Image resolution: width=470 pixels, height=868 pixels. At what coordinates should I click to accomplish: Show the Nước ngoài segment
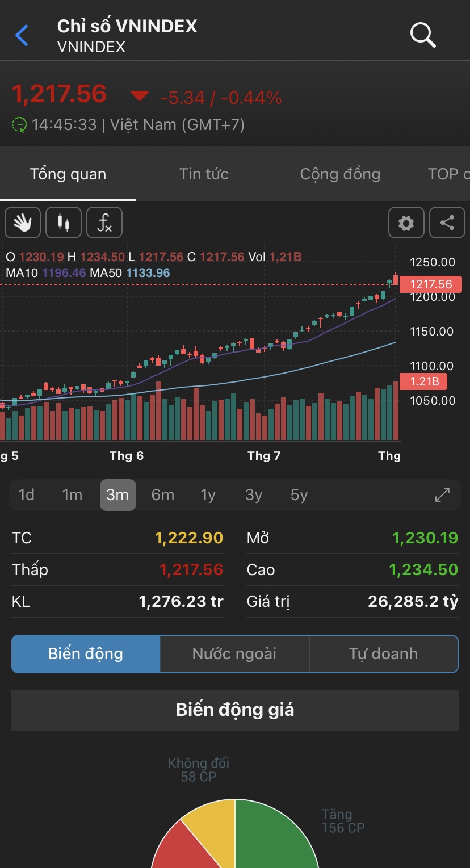point(234,653)
